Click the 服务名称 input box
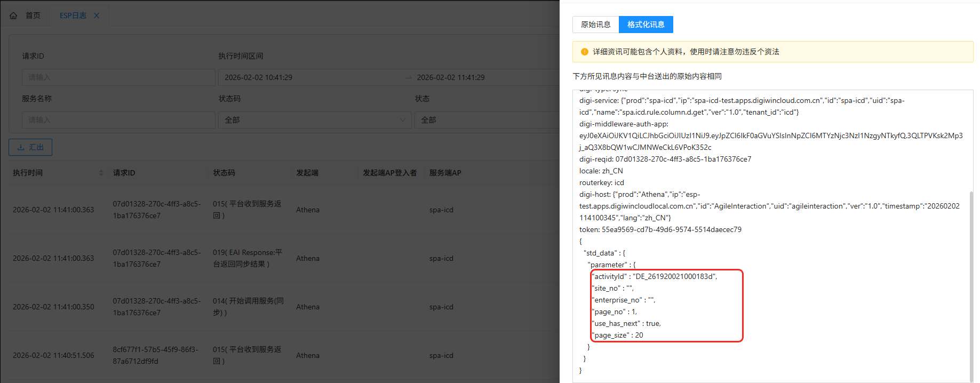The width and height of the screenshot is (980, 383). 118,120
